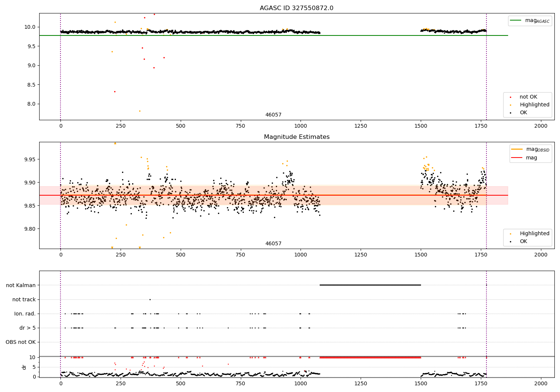
Task: Click the 'dr' axis label at bottom left
Action: tap(24, 367)
